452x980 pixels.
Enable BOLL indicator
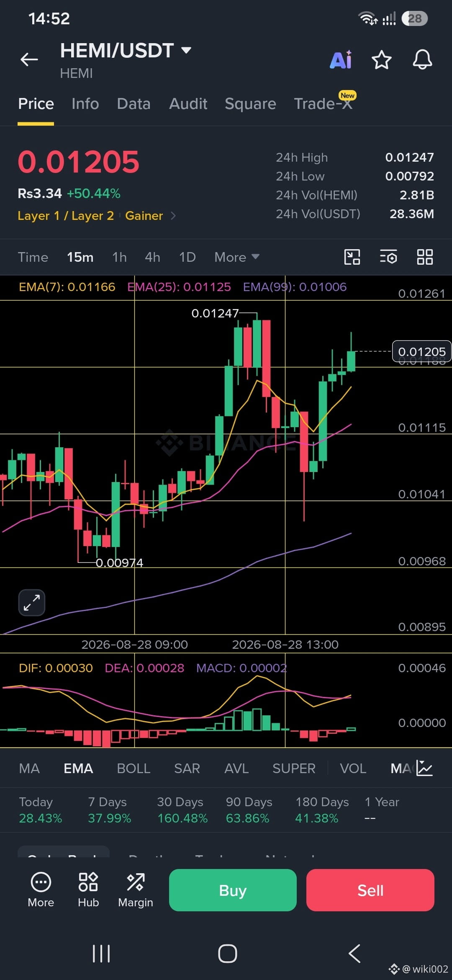click(x=134, y=768)
